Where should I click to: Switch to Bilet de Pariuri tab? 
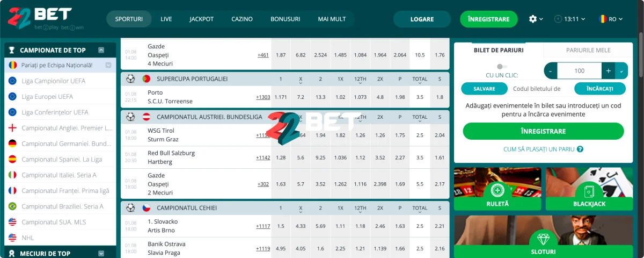pyautogui.click(x=499, y=50)
